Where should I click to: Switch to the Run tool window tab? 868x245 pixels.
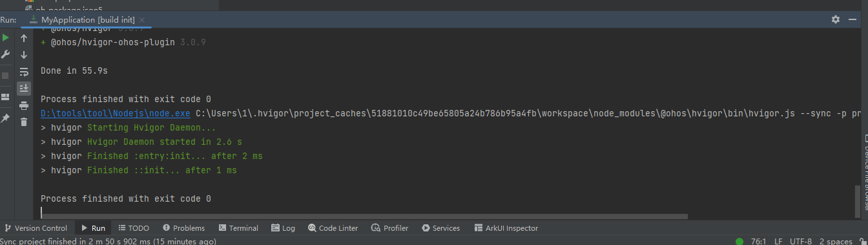pyautogui.click(x=93, y=228)
